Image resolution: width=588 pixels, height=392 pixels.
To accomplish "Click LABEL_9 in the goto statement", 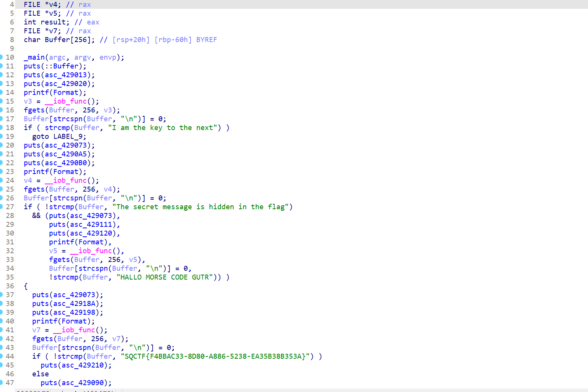I will point(68,137).
